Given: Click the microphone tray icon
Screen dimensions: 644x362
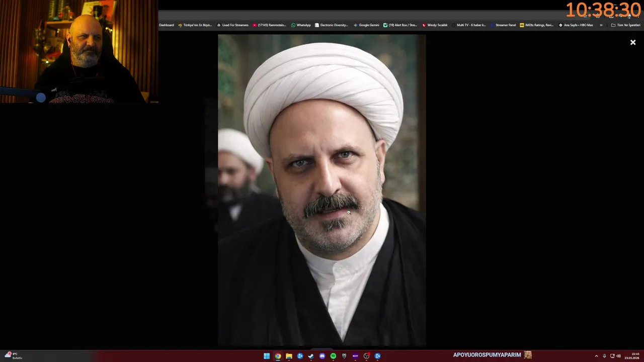Looking at the screenshot, I should coord(604,356).
